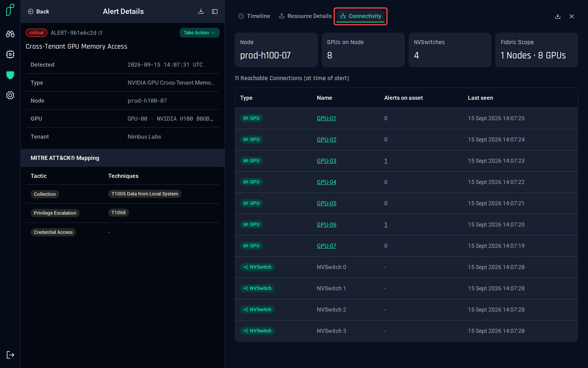Image resolution: width=588 pixels, height=368 pixels.
Task: Click the Node card showing prod-h100-07
Action: tap(276, 50)
